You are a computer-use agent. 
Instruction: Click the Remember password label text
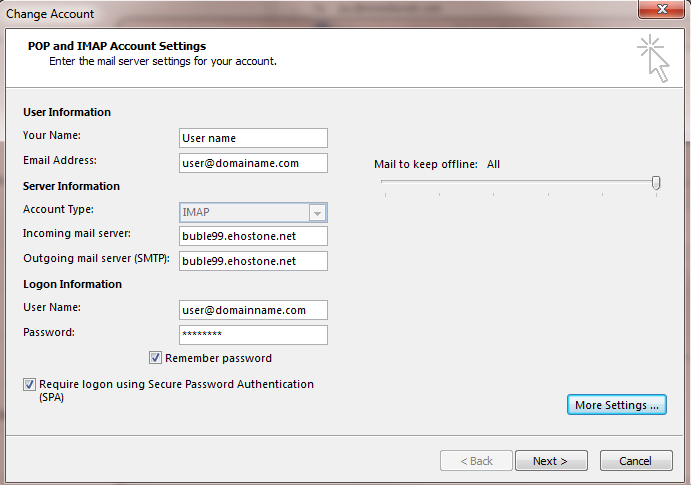(218, 358)
